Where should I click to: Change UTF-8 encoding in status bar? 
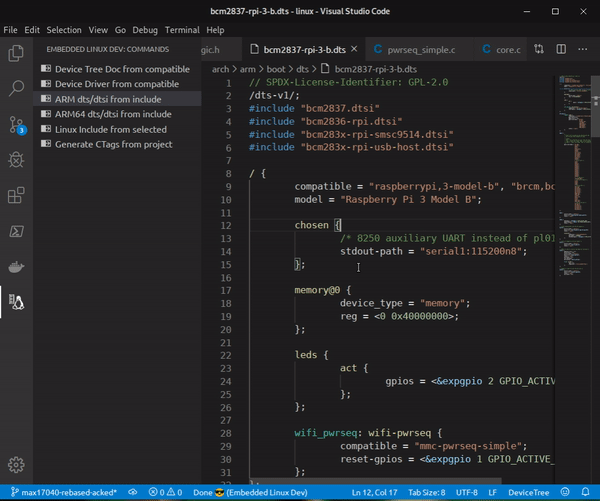(x=466, y=492)
